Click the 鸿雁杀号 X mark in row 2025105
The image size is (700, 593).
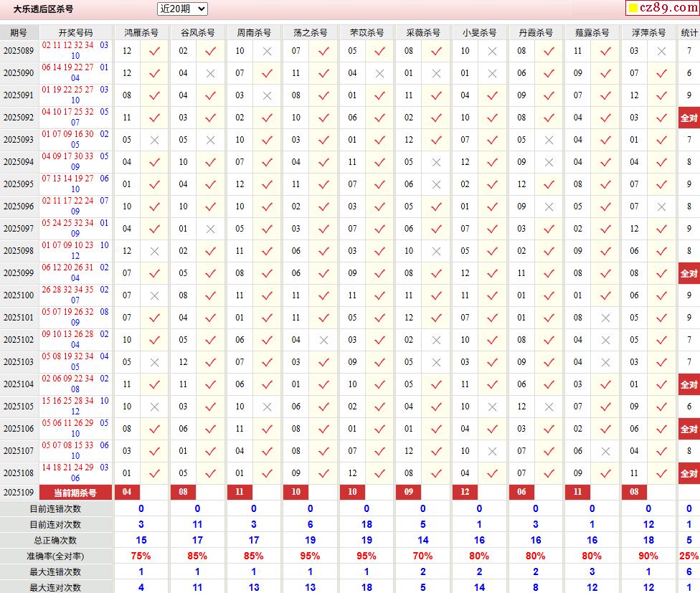tap(154, 407)
